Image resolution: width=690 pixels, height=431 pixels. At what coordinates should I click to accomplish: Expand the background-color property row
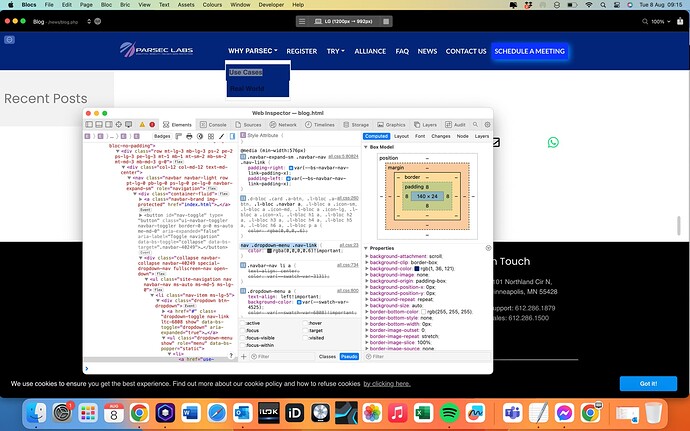coord(367,269)
